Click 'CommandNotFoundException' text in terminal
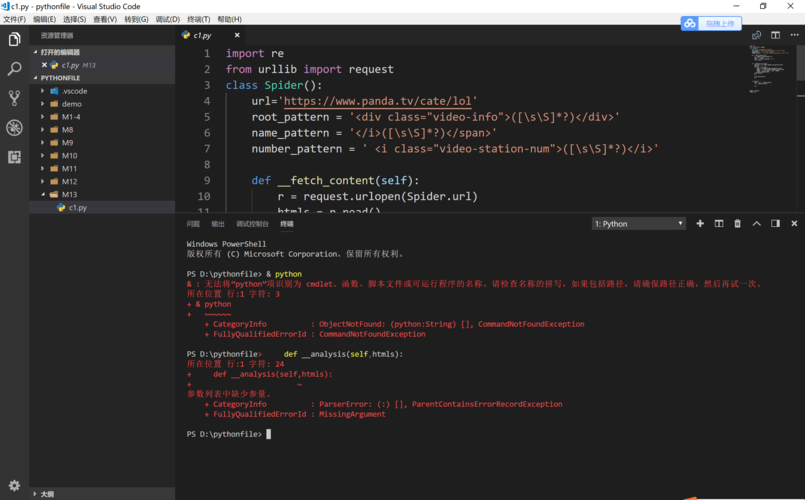This screenshot has height=500, width=805. (x=372, y=334)
